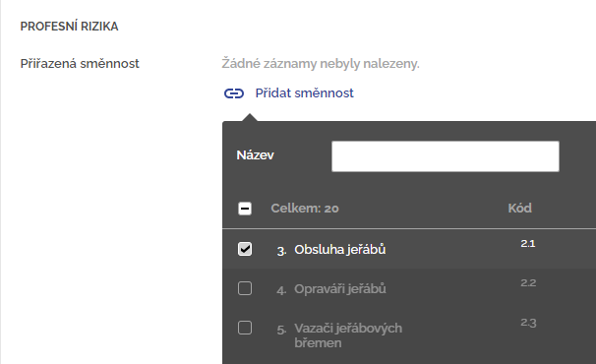Click code 2.1 in the list
Viewport: 596px width, 364px height.
coord(528,243)
